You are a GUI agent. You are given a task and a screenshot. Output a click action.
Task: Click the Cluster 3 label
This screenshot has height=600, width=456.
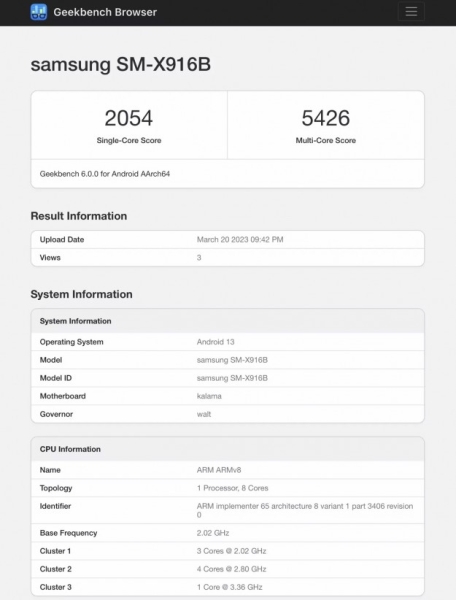(55, 587)
